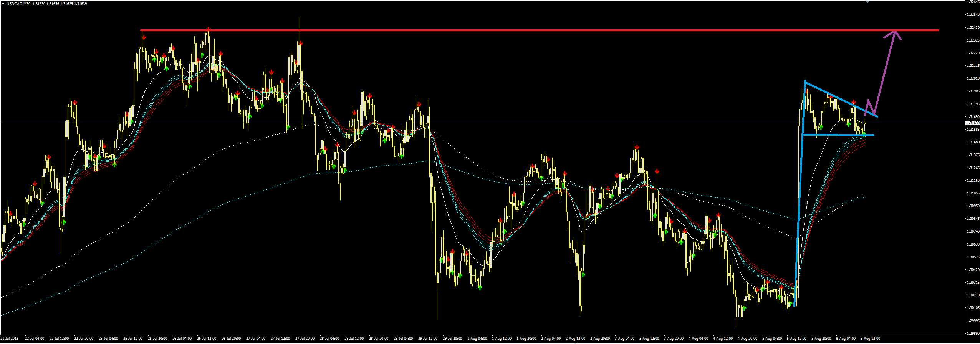Image resolution: width=980 pixels, height=344 pixels.
Task: Click the 8 Aug 04:00 time label
Action: pos(846,339)
